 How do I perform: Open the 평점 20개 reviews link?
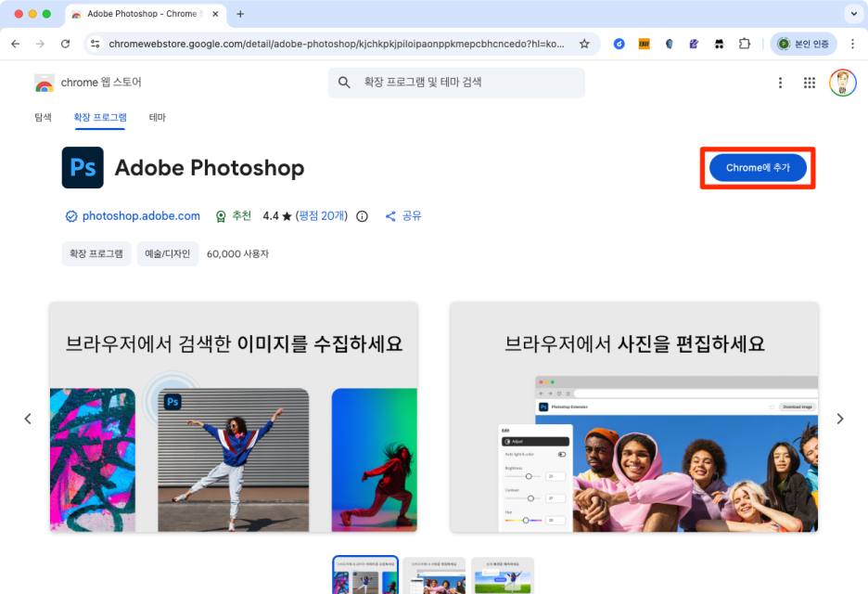[322, 215]
